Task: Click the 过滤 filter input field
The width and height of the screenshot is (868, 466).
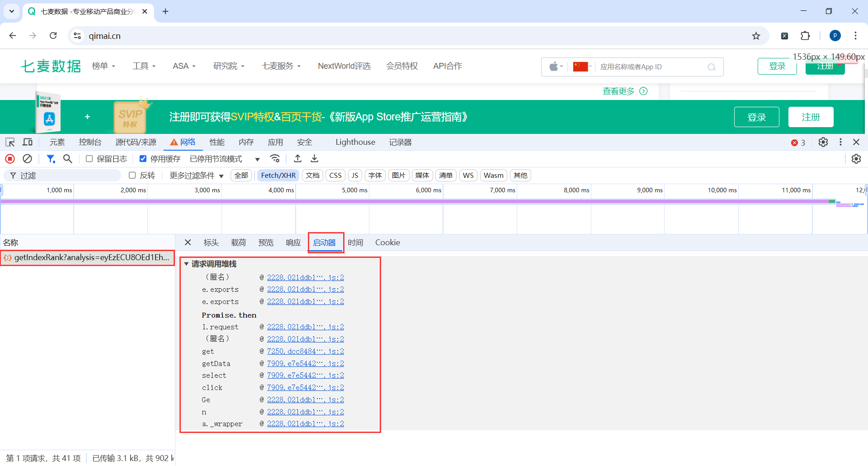Action: [62, 176]
